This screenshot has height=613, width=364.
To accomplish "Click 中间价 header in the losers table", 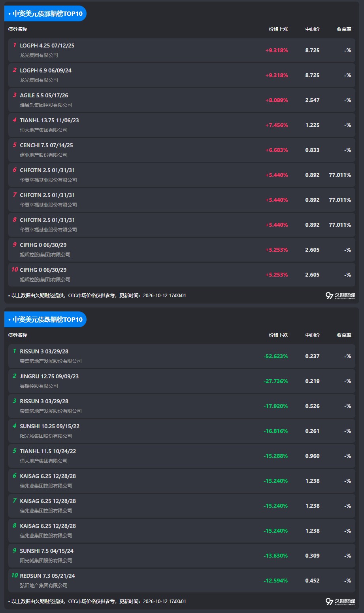I will pyautogui.click(x=312, y=335).
